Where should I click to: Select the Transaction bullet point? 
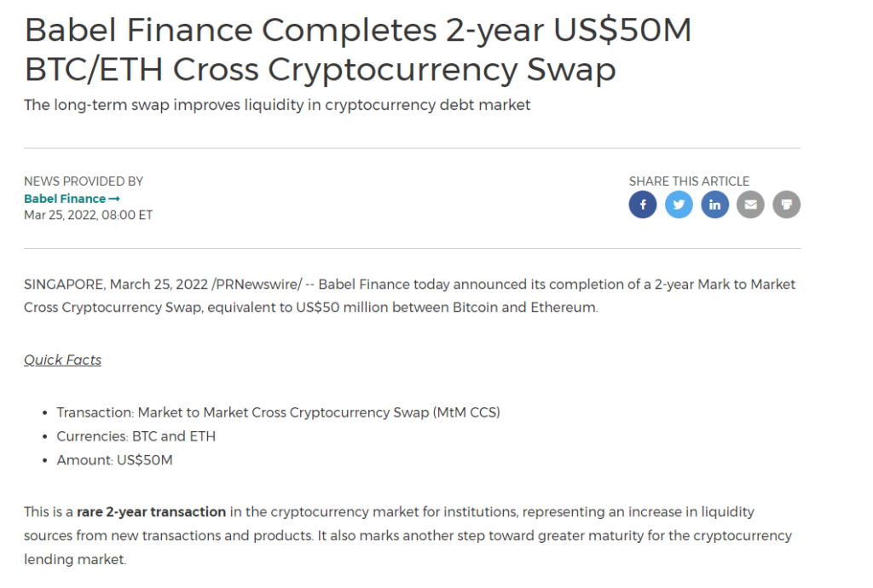279,412
